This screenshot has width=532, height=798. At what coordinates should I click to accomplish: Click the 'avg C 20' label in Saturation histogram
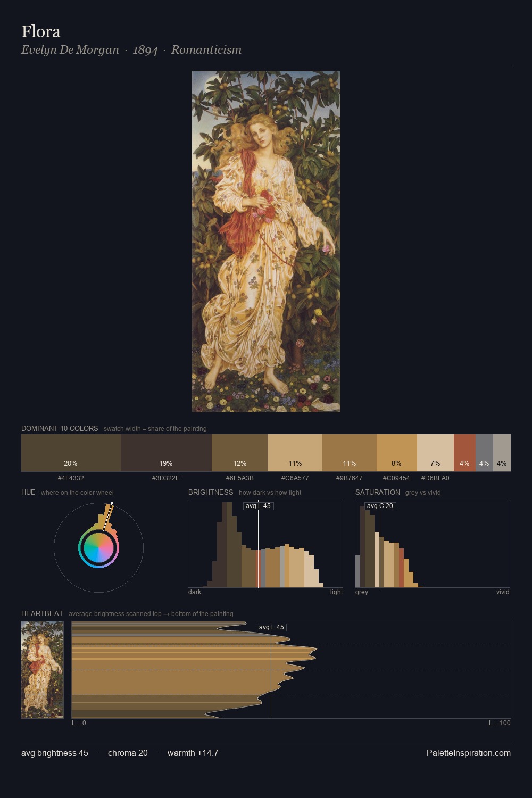pyautogui.click(x=380, y=506)
